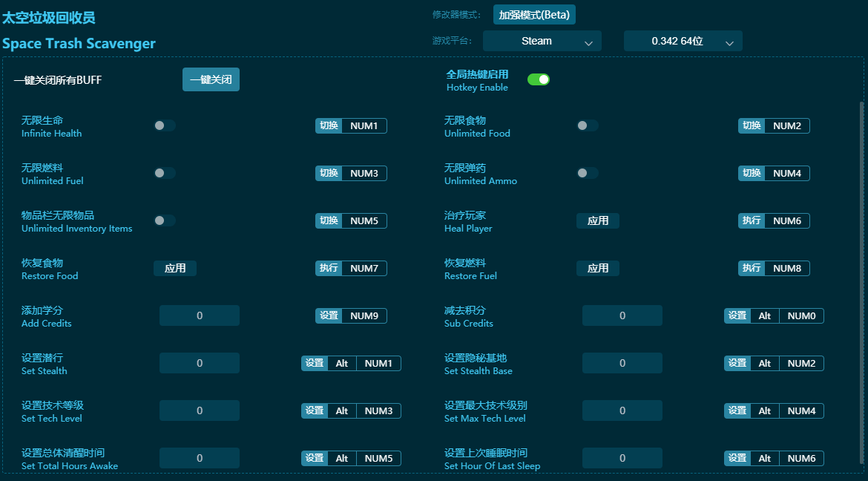Expand the 0.342 64位 version dropdown
This screenshot has width=868, height=481.
tap(683, 42)
